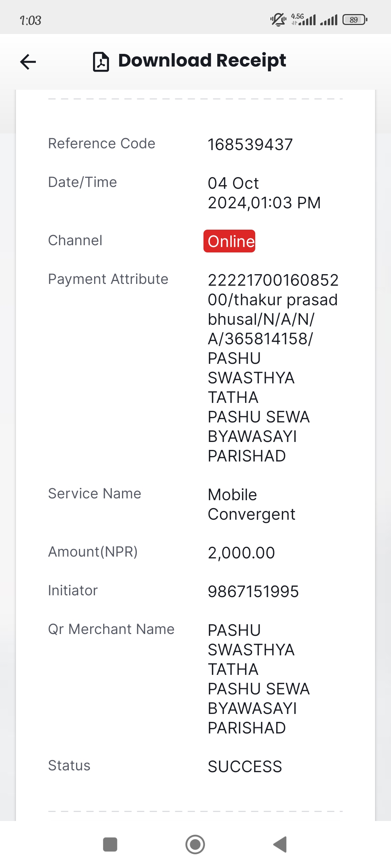Screen dimensions: 391x868
Task: Tap the Android back triangle icon
Action: pos(280,844)
